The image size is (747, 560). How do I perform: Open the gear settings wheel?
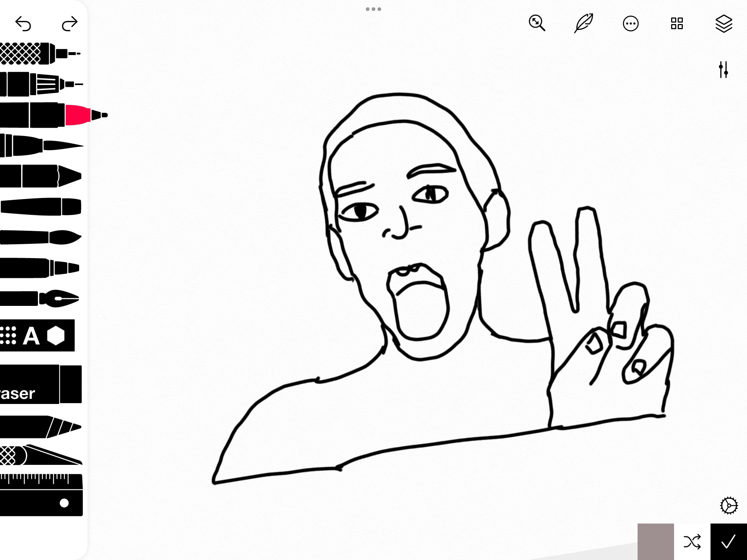[729, 506]
